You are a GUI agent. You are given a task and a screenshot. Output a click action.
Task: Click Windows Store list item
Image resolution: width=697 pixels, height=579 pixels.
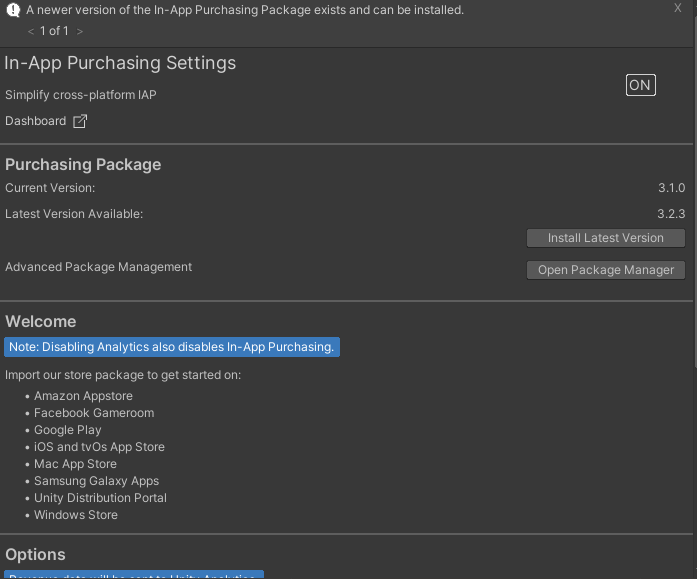pyautogui.click(x=76, y=515)
